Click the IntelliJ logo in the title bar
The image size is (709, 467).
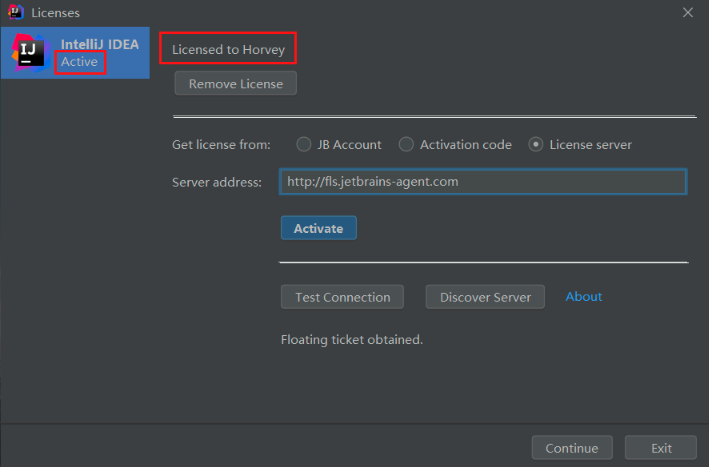tap(15, 12)
